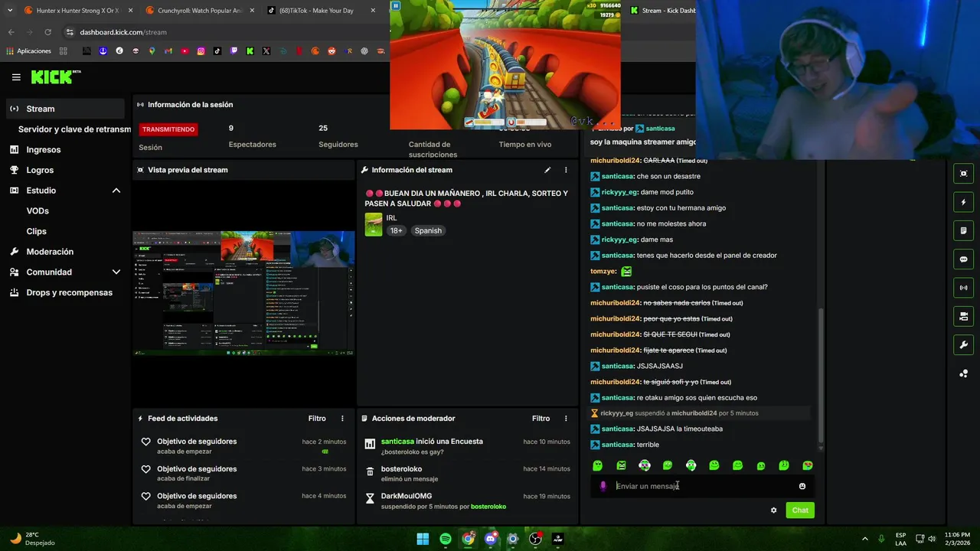This screenshot has width=980, height=551.
Task: Click the santicasa username in the Encuesta entry
Action: (x=397, y=442)
